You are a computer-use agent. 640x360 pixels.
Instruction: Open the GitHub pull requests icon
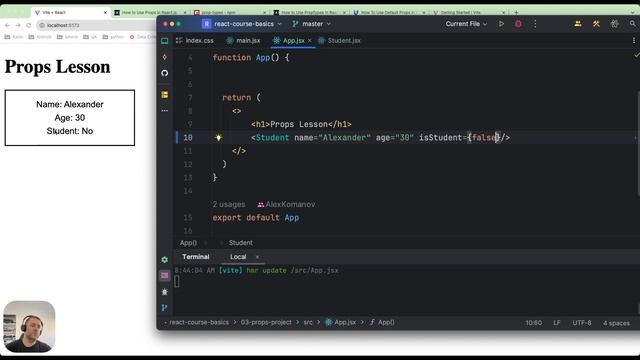(x=164, y=73)
